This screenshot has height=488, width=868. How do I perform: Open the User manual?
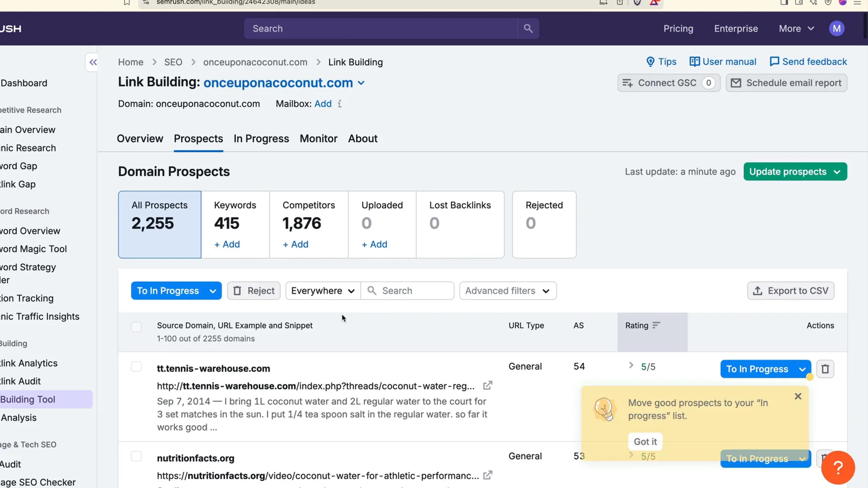[x=723, y=62]
